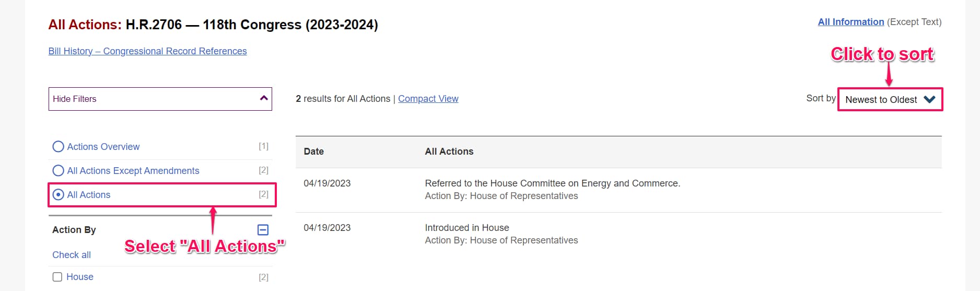Click the 2 results for All Actions text
This screenshot has width=980, height=291.
[x=343, y=99]
